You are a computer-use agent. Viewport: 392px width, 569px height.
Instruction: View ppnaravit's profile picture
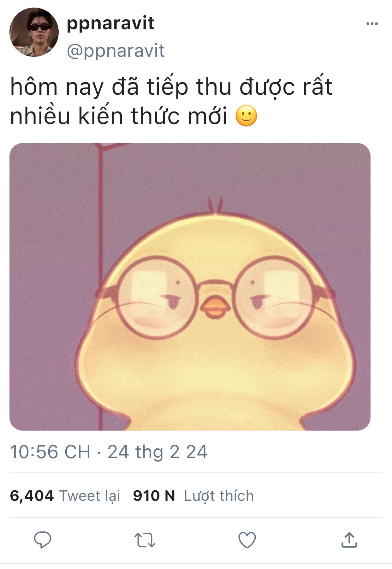pyautogui.click(x=34, y=32)
